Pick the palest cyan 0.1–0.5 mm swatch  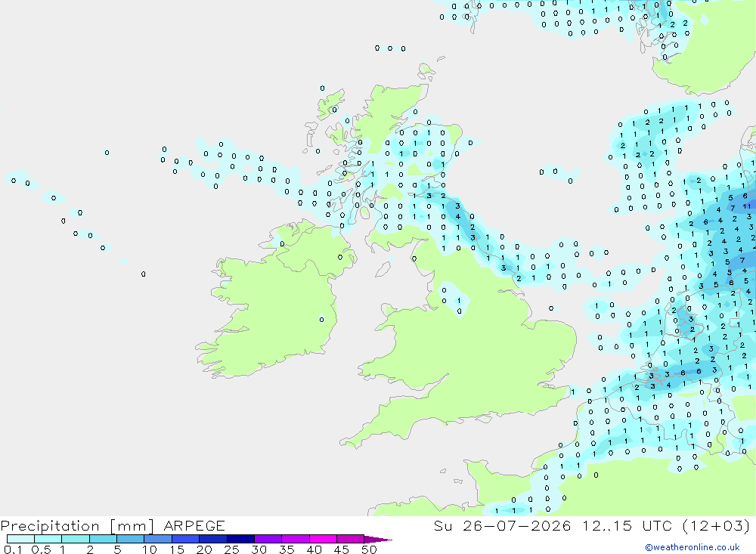click(x=20, y=539)
